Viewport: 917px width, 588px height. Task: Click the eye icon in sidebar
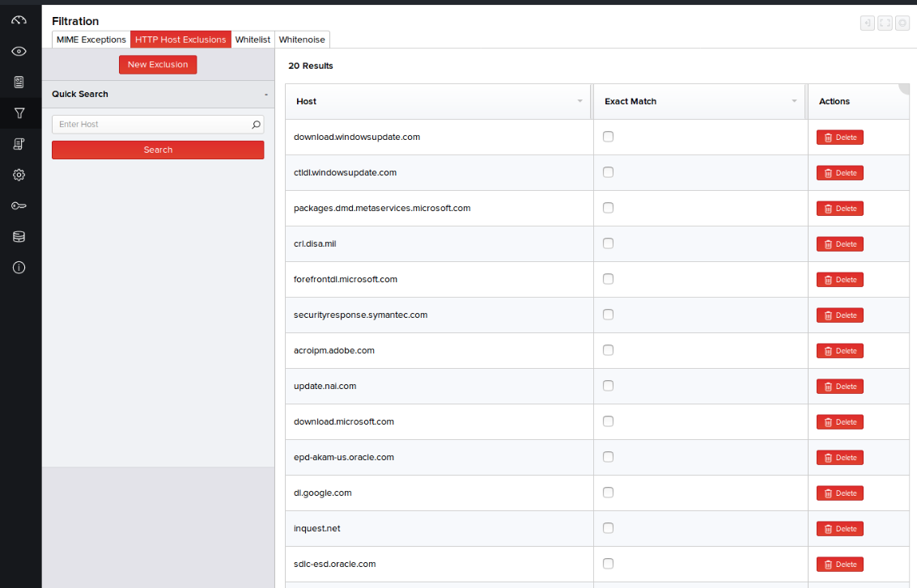[x=19, y=51]
